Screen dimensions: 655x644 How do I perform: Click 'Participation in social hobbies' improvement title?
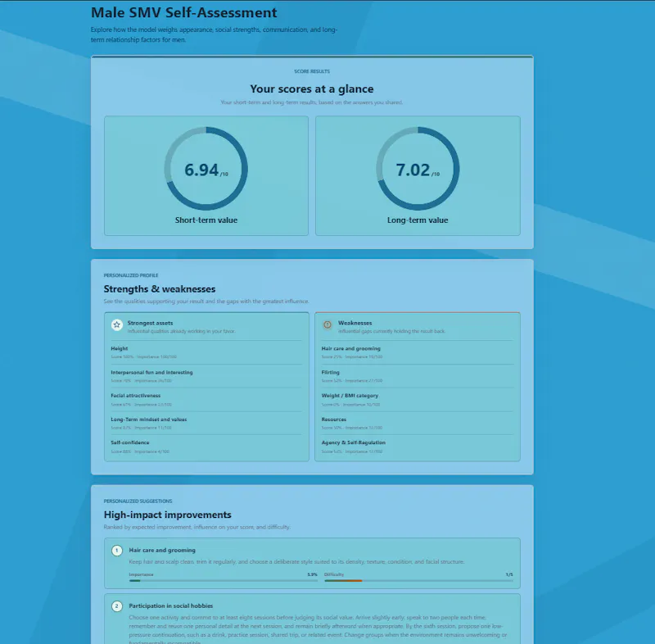point(171,606)
